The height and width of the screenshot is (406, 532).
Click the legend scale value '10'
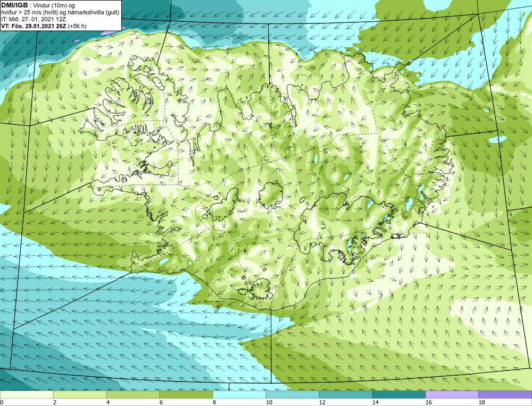[269, 402]
